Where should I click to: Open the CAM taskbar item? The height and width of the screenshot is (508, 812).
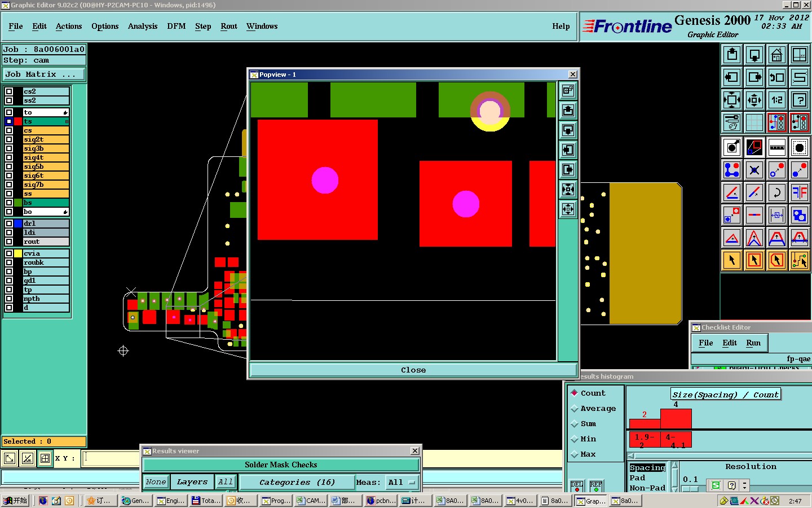(311, 501)
